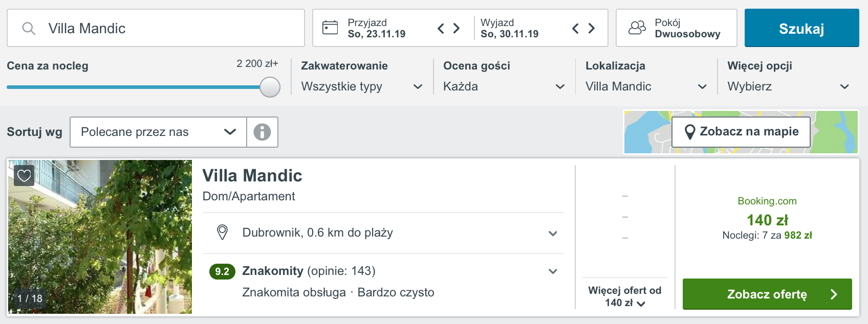Open the Sortuj wg Polecane dropdown
This screenshot has height=324, width=868.
[x=158, y=132]
